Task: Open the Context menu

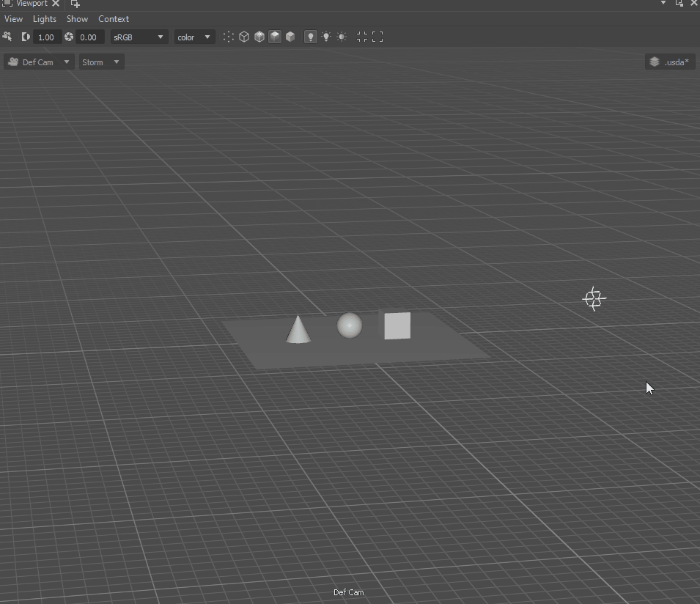Action: (x=114, y=19)
